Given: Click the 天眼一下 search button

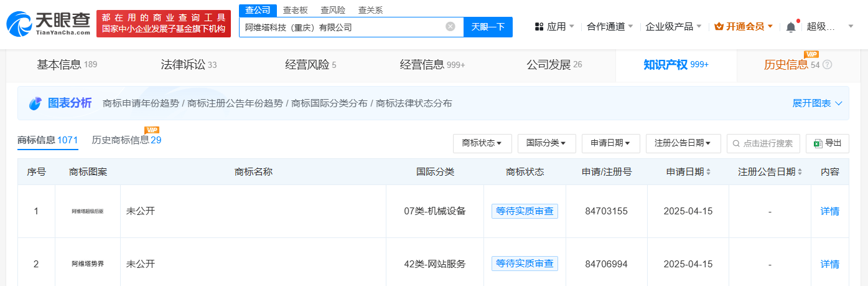Looking at the screenshot, I should (488, 27).
